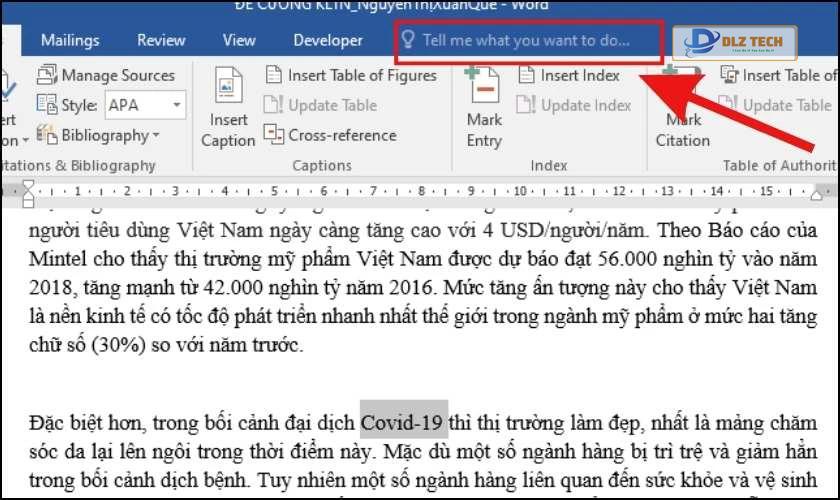Click the word "USD/người/năm" in first line
This screenshot has height=500, width=840.
(574, 231)
